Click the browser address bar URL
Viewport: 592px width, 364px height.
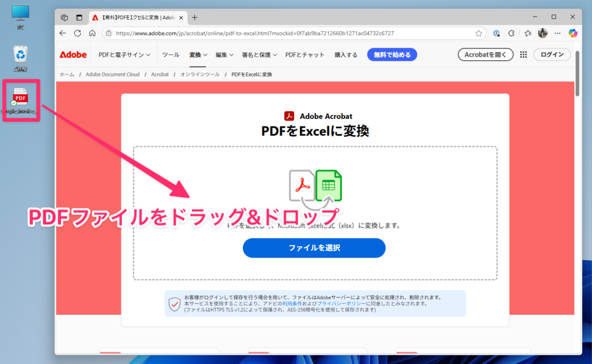255,33
